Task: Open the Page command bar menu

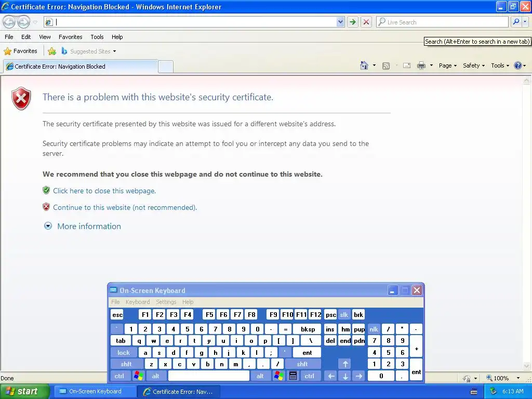Action: pos(447,65)
